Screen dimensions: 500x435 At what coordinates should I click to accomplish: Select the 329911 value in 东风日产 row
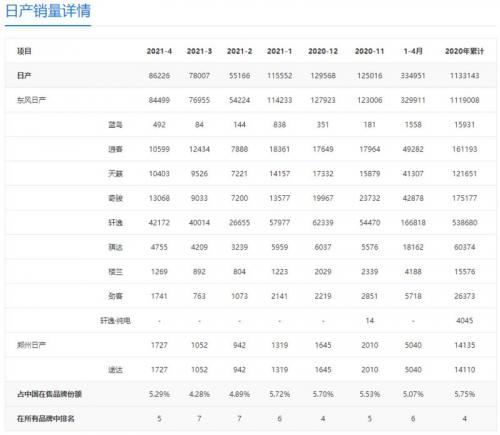coord(413,100)
